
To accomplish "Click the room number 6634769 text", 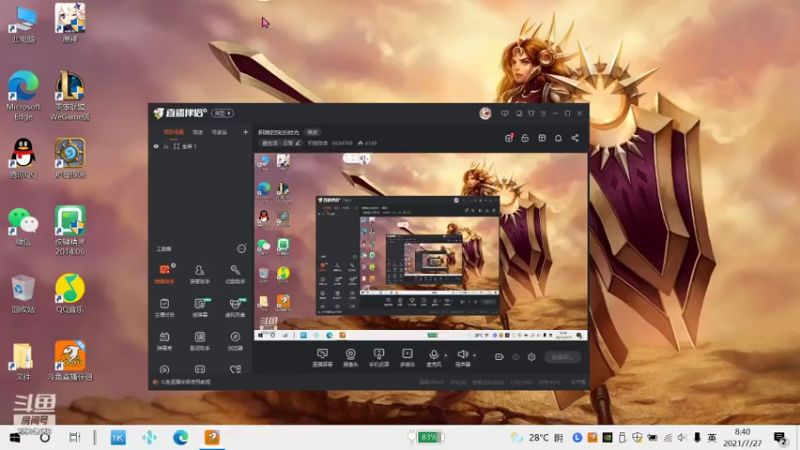I will click(342, 143).
